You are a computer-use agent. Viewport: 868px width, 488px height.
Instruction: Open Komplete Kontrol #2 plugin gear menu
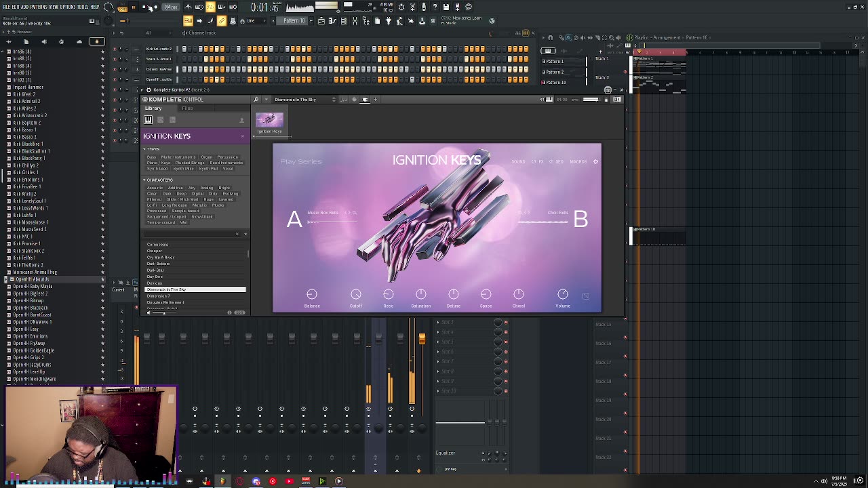149,90
